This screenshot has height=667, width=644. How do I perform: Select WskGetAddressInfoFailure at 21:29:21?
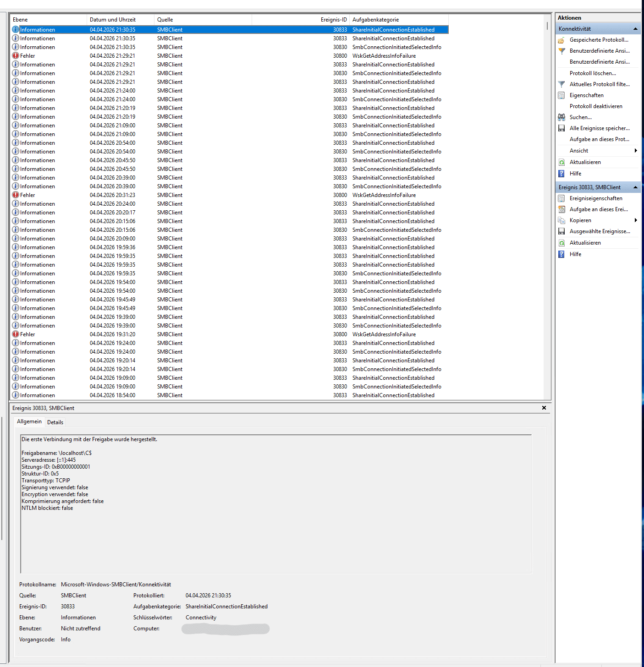coord(384,56)
